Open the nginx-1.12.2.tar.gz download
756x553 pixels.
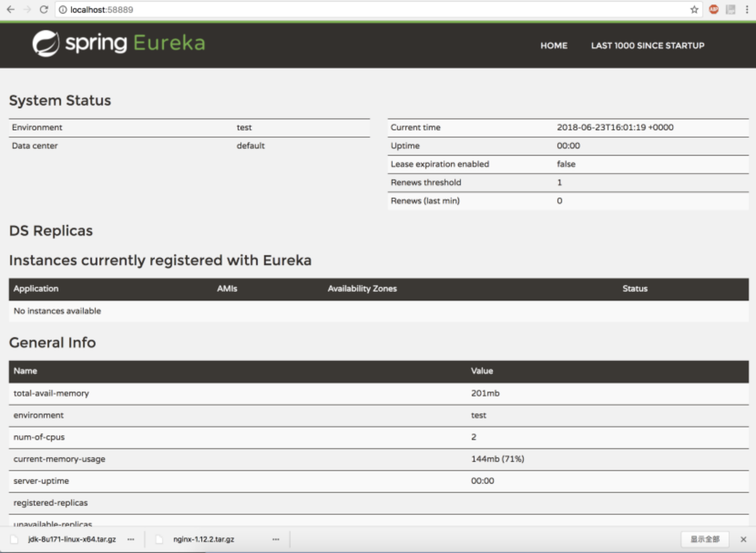[203, 539]
